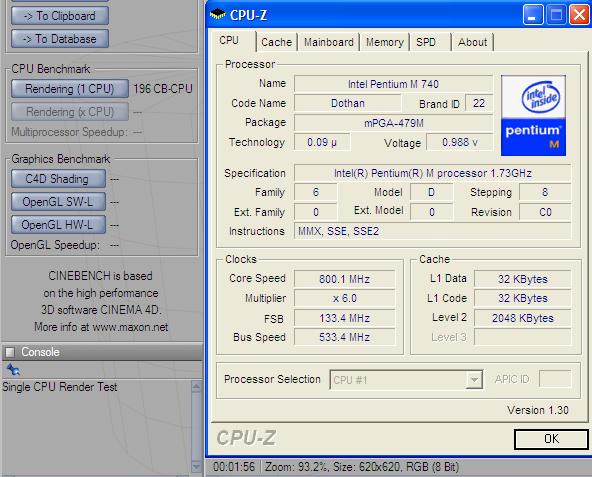The width and height of the screenshot is (592, 477).
Task: Click the Technology value 0.09 µ
Action: coord(322,142)
